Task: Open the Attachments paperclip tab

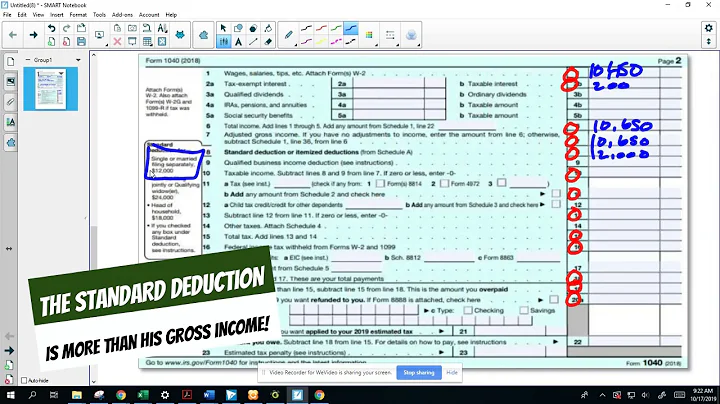Action: coord(11,102)
